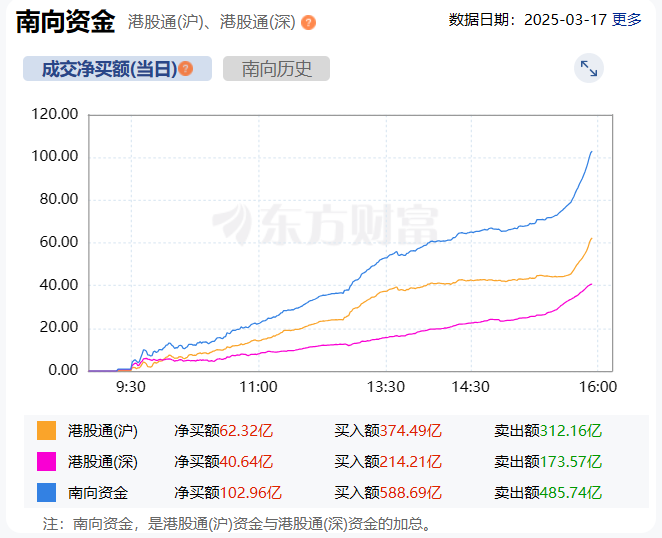Click the 卖出额485.74亿 value

[x=548, y=493]
